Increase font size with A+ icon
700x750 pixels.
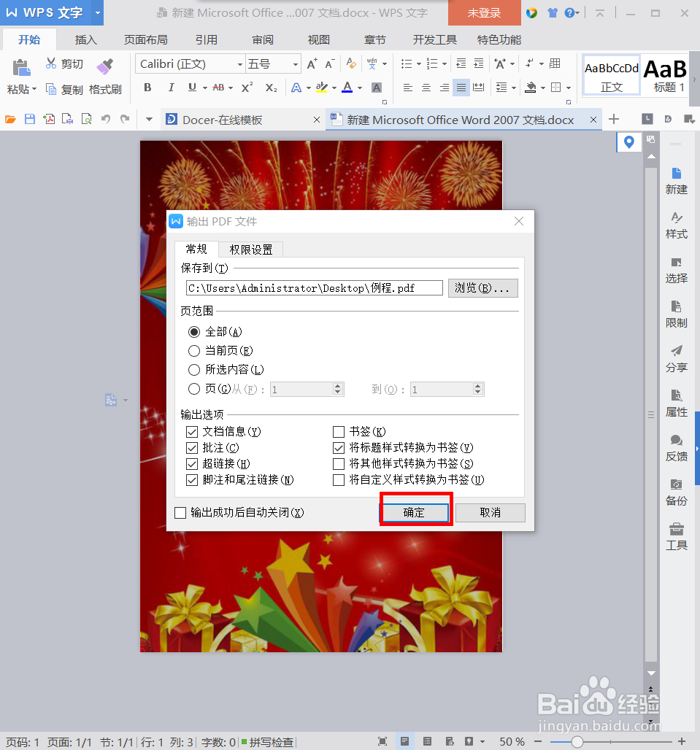click(x=312, y=63)
